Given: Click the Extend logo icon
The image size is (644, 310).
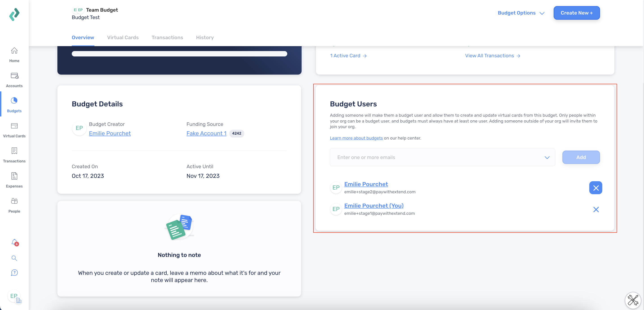Looking at the screenshot, I should click(14, 14).
